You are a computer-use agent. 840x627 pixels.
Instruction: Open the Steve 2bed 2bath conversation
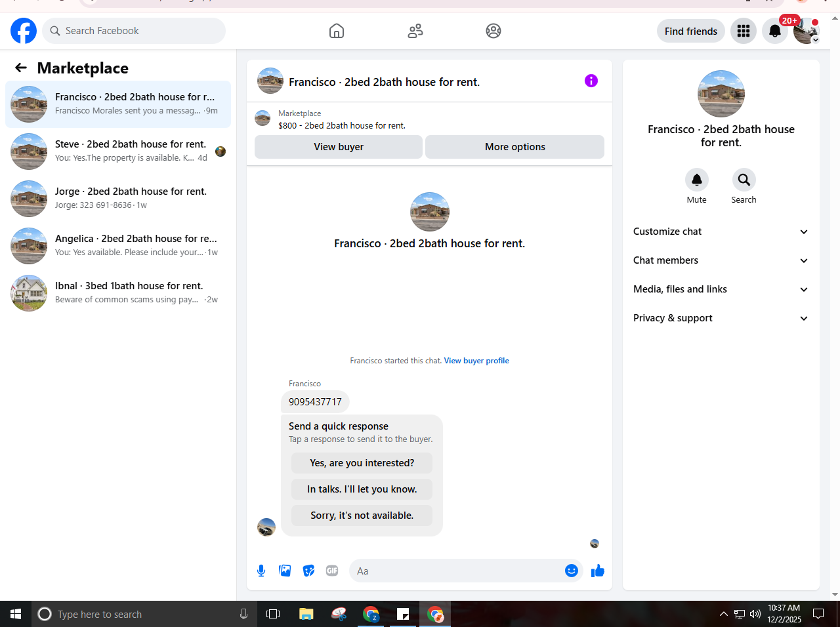tap(118, 152)
